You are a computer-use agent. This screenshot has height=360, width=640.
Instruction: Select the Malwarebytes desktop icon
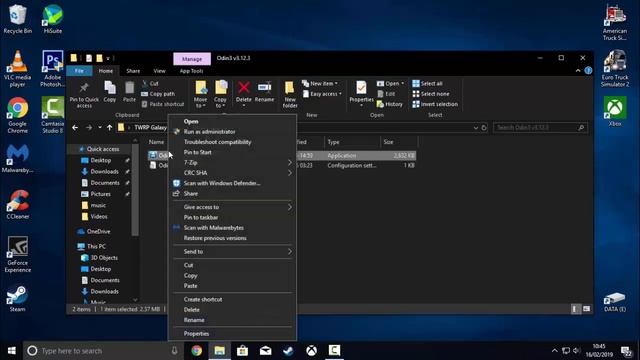[x=18, y=158]
